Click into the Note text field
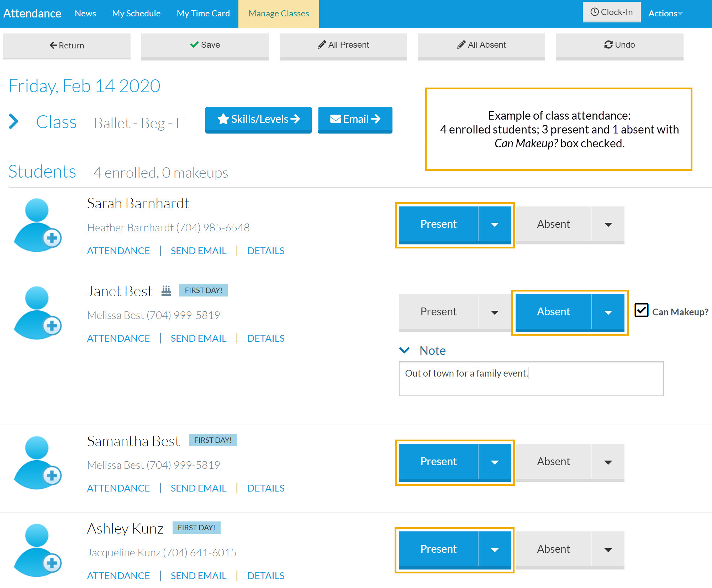 coord(531,379)
